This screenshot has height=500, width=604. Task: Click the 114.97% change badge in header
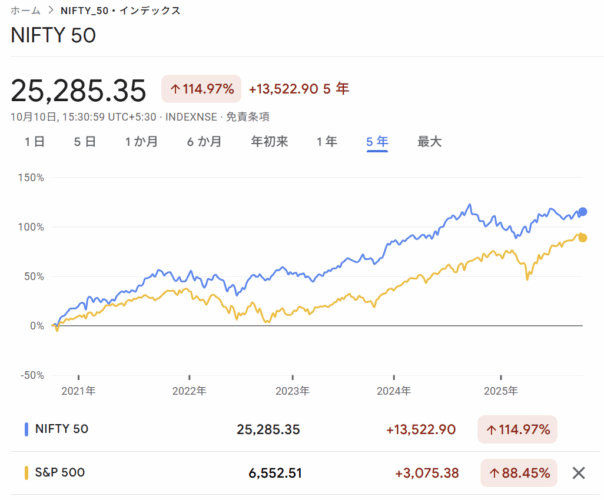[x=203, y=89]
